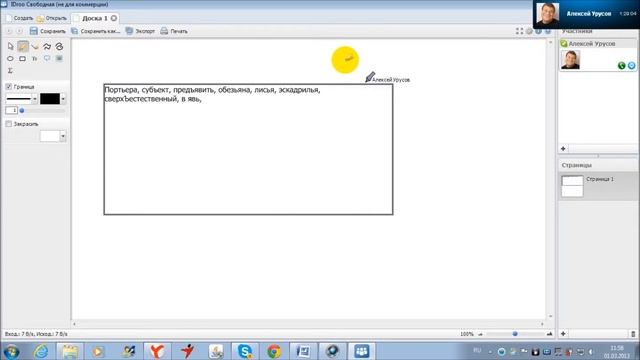
Task: Toggle the Закрасить fill checkbox
Action: tap(9, 124)
